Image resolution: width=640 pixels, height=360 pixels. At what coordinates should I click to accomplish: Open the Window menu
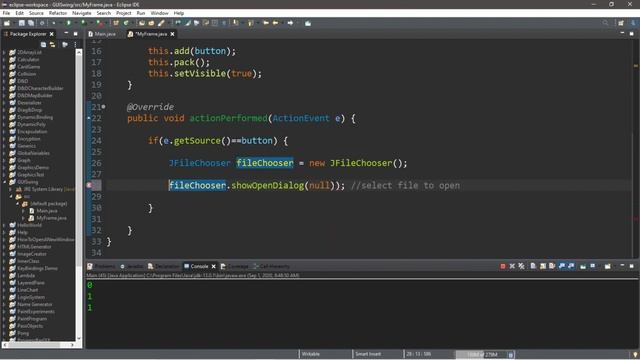[x=159, y=13]
